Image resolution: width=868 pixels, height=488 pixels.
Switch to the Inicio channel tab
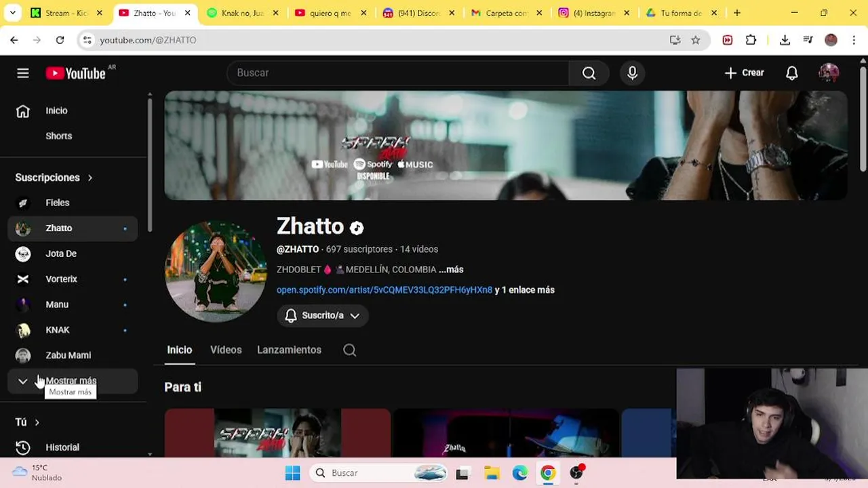[180, 350]
